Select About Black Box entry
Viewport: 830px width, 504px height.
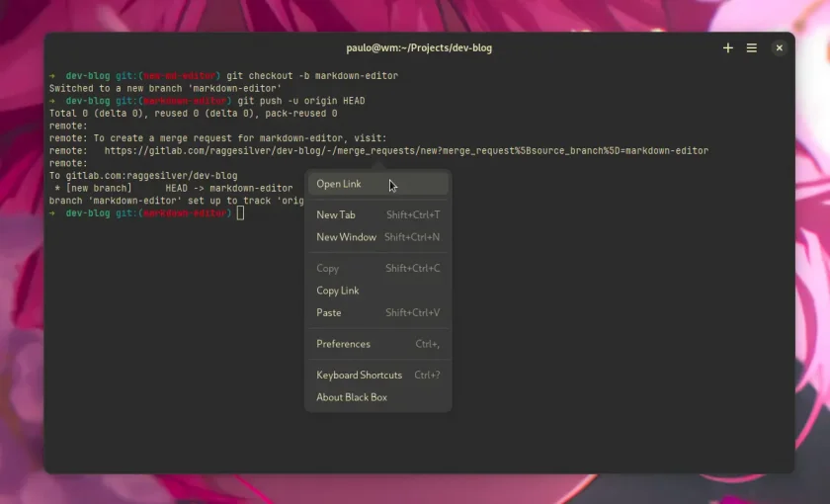(x=377, y=397)
